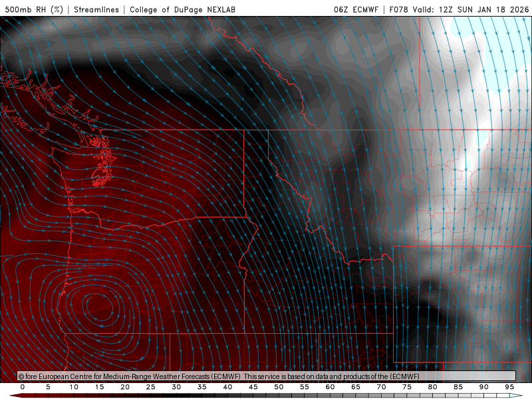Click the "06Z ECMWF" model run label
Viewport: 532px width, 399px height.
356,9
